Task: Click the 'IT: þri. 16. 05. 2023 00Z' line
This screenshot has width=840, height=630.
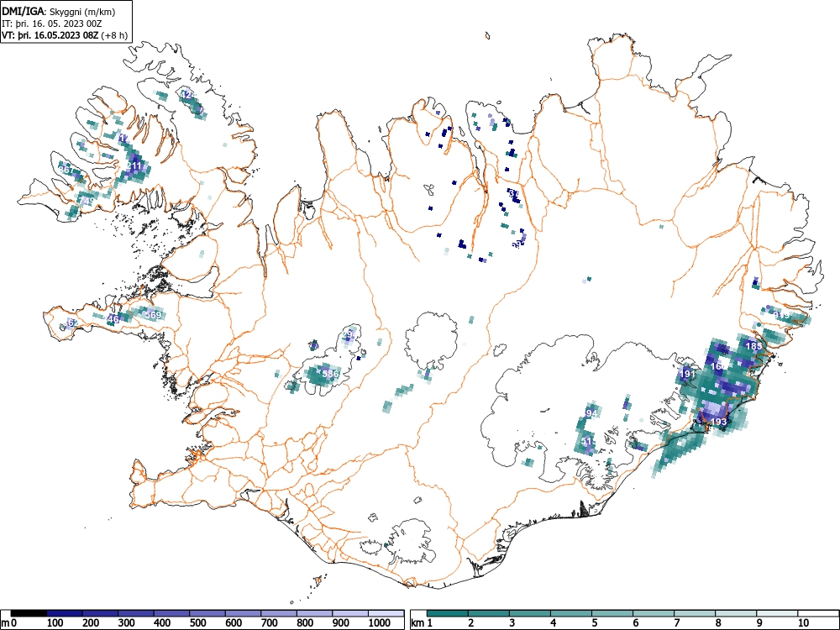Action: pyautogui.click(x=51, y=24)
